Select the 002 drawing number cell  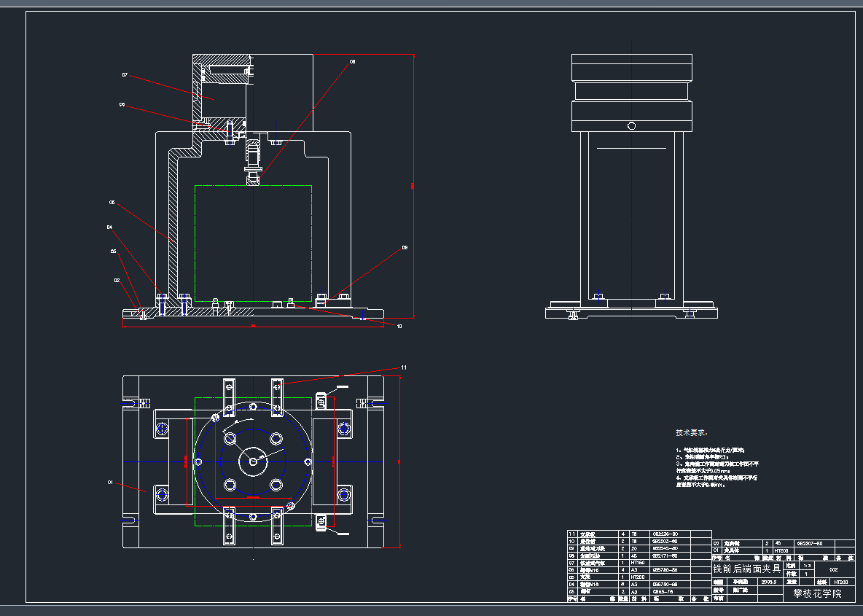click(x=835, y=569)
